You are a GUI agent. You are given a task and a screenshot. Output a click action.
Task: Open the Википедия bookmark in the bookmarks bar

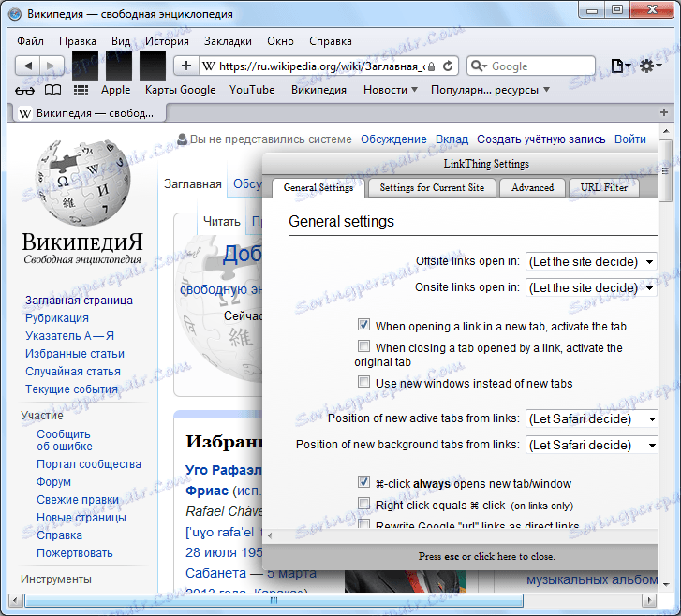(318, 90)
